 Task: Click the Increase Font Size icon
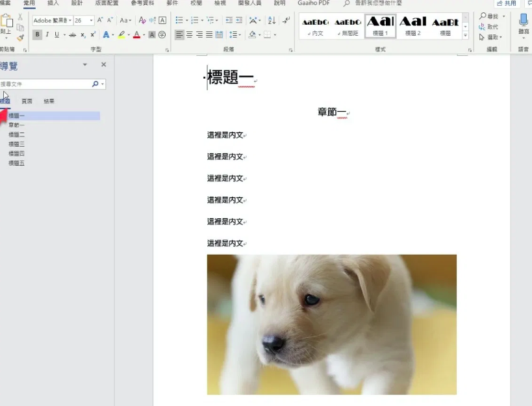[100, 20]
